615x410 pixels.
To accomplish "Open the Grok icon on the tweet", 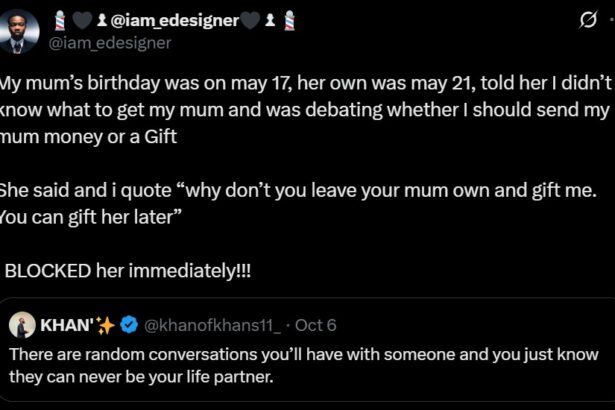I will tap(589, 20).
